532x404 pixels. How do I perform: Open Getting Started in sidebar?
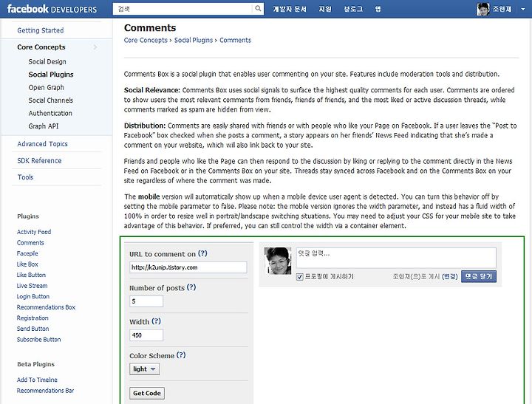pyautogui.click(x=41, y=30)
